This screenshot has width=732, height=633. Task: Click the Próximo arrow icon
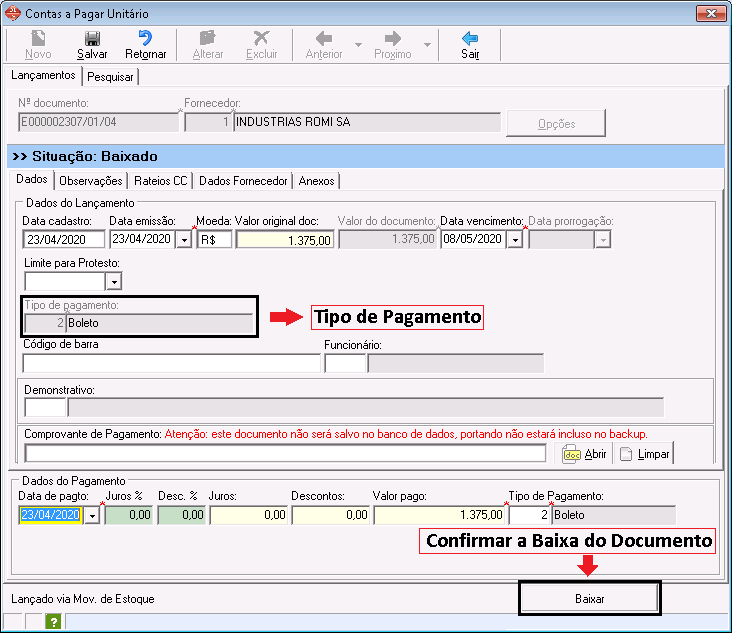pos(393,39)
